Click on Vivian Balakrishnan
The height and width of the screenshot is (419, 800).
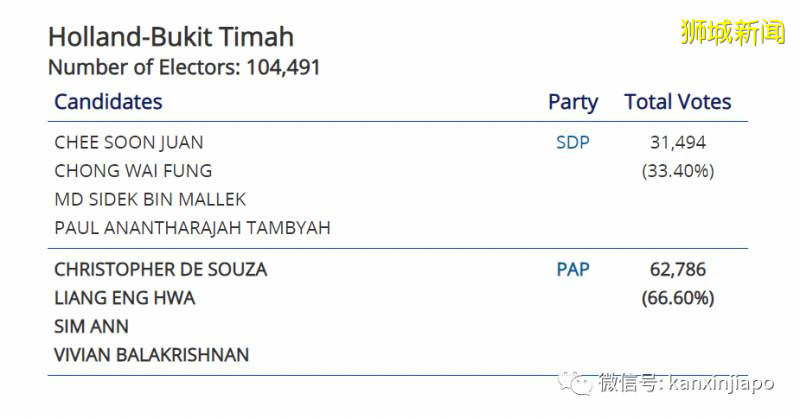(x=151, y=355)
